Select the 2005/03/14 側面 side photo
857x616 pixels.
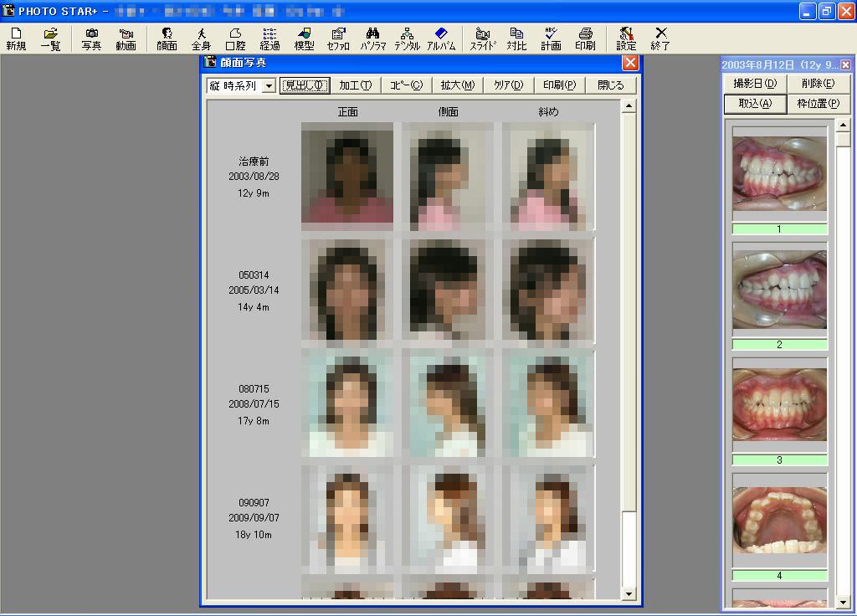(x=448, y=290)
